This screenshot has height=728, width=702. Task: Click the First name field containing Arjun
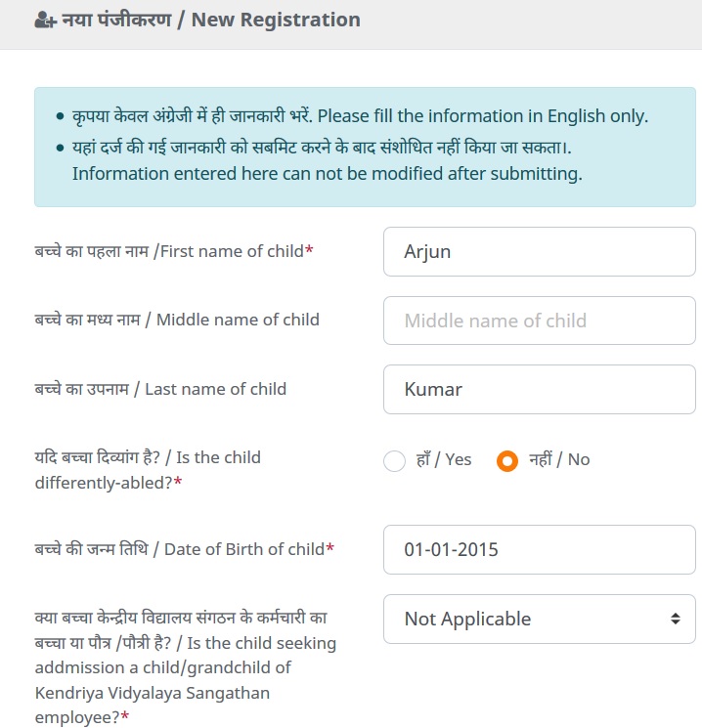coord(539,252)
